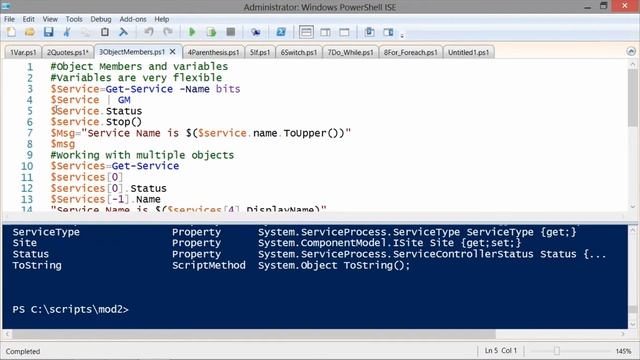Collapse script pane with round arrow button
This screenshot has width=640, height=360.
coord(631,51)
